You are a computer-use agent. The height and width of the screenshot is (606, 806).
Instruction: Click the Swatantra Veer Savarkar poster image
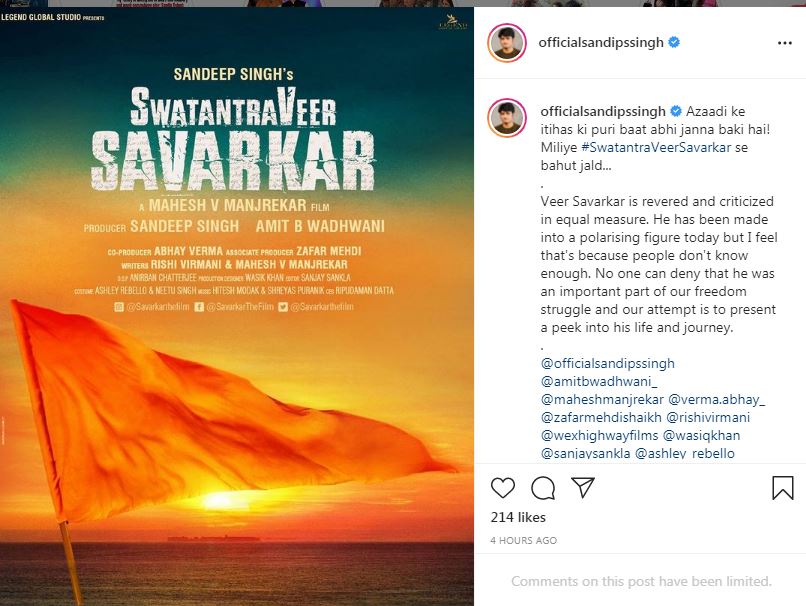tap(236, 306)
